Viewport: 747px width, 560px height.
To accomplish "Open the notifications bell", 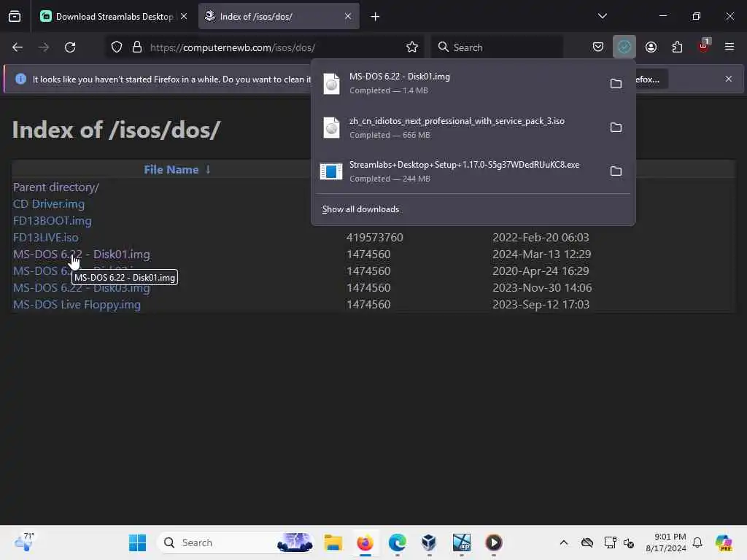I will point(697,542).
